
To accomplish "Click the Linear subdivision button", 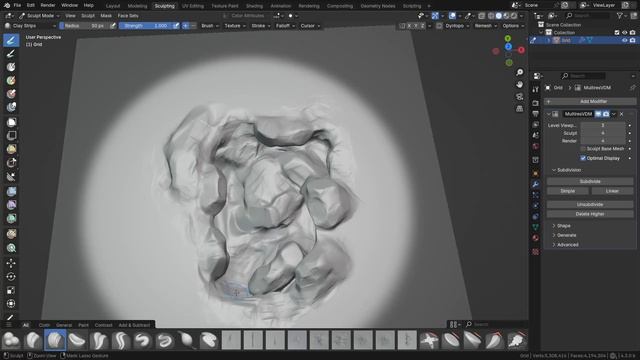I will click(612, 191).
